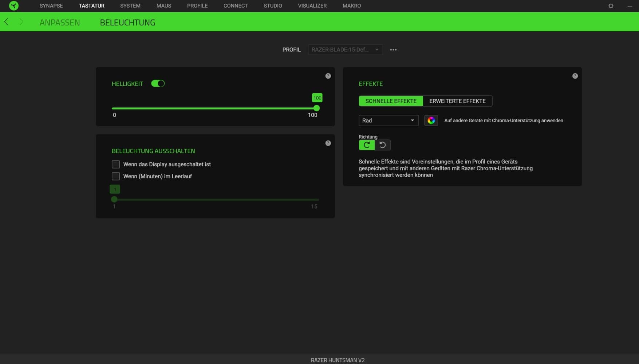The width and height of the screenshot is (639, 364).
Task: Open profile options three-dot menu
Action: pos(393,50)
